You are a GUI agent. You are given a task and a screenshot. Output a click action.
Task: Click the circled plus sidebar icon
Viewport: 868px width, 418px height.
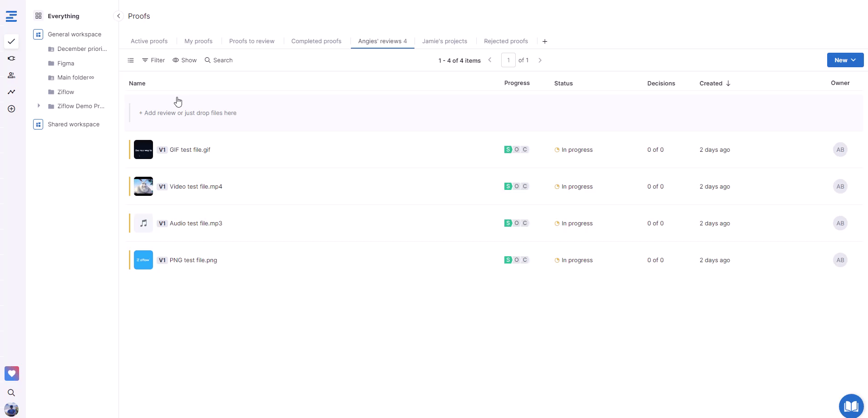(x=11, y=109)
